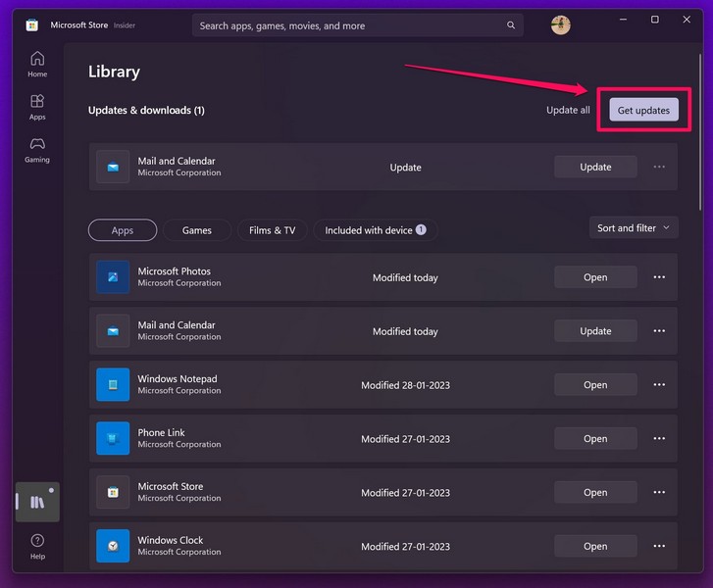This screenshot has height=588, width=713.
Task: Open more options for Microsoft Photos
Action: [x=659, y=277]
